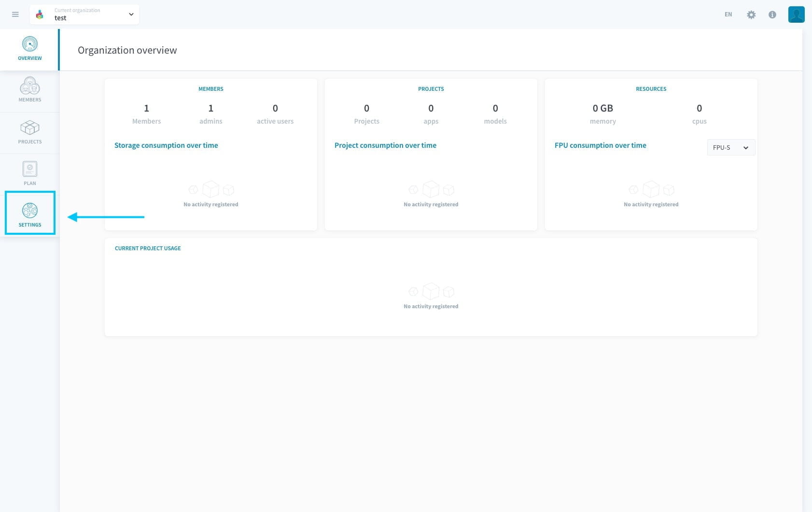Click the '0 GB' memory value
Viewport: 812px width, 512px height.
603,108
